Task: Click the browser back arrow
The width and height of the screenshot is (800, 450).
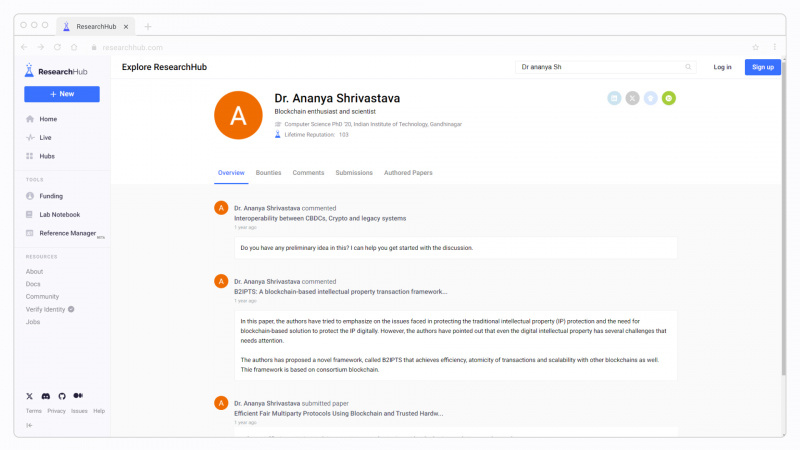Action: tap(24, 47)
